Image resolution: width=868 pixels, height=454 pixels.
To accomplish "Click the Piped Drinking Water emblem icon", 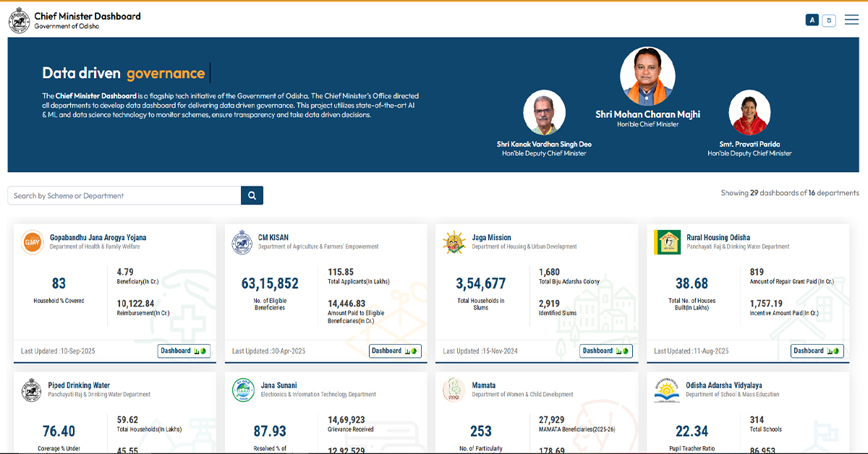I will click(x=32, y=390).
